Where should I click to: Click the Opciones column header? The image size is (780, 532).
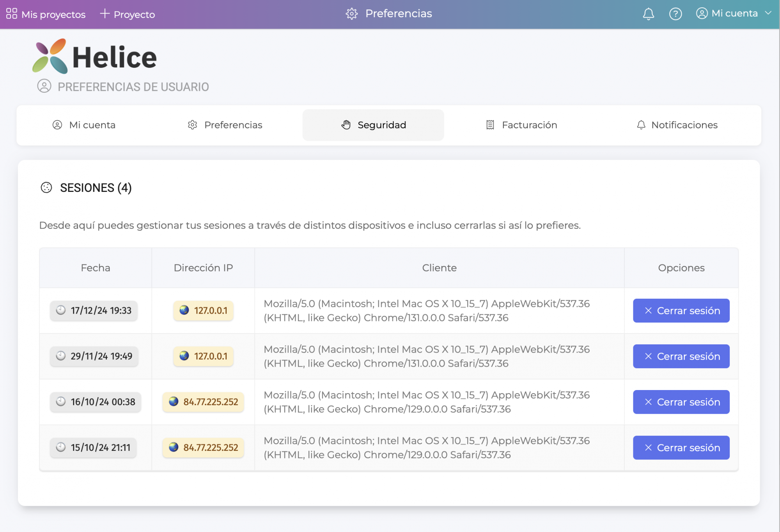(x=681, y=268)
